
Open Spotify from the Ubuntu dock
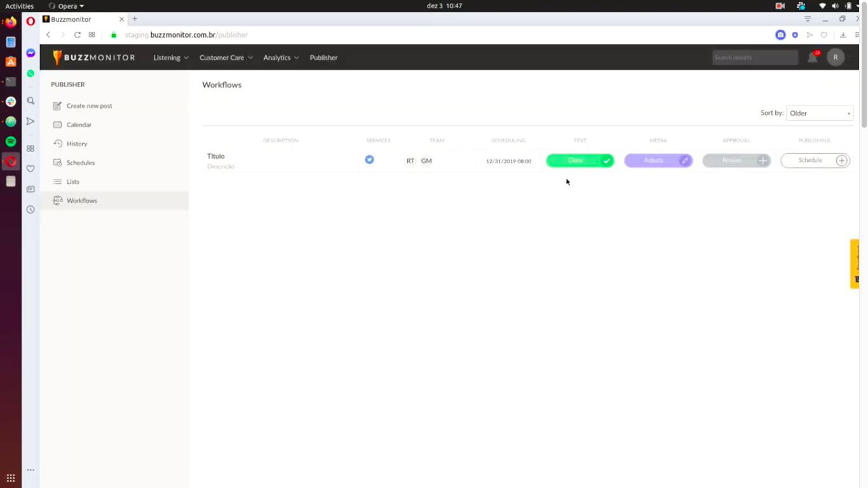point(11,141)
